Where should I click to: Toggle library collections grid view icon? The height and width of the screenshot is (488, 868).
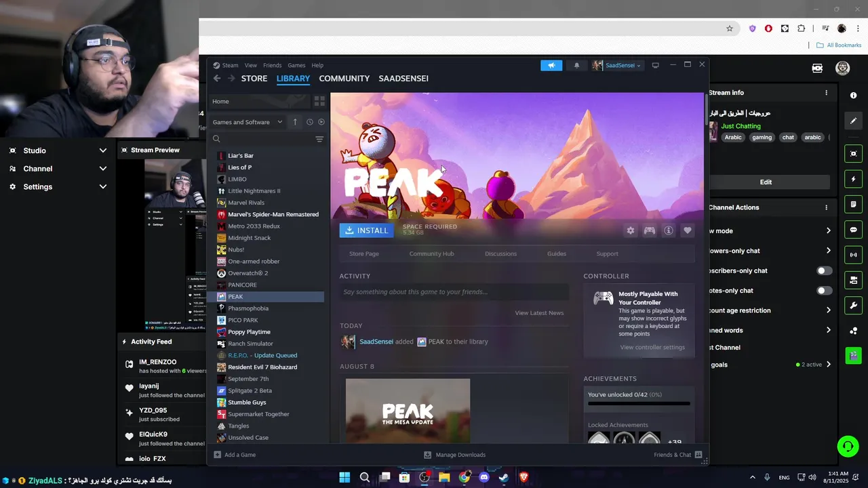(x=319, y=101)
